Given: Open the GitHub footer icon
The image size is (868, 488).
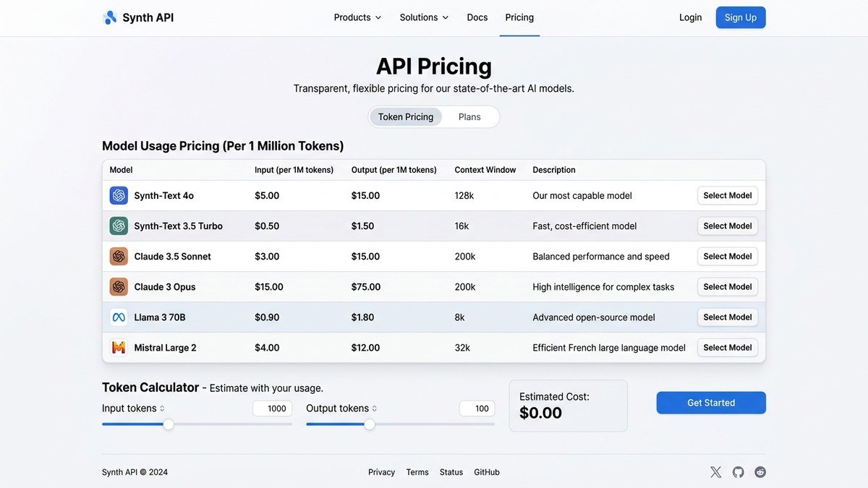Looking at the screenshot, I should [738, 472].
